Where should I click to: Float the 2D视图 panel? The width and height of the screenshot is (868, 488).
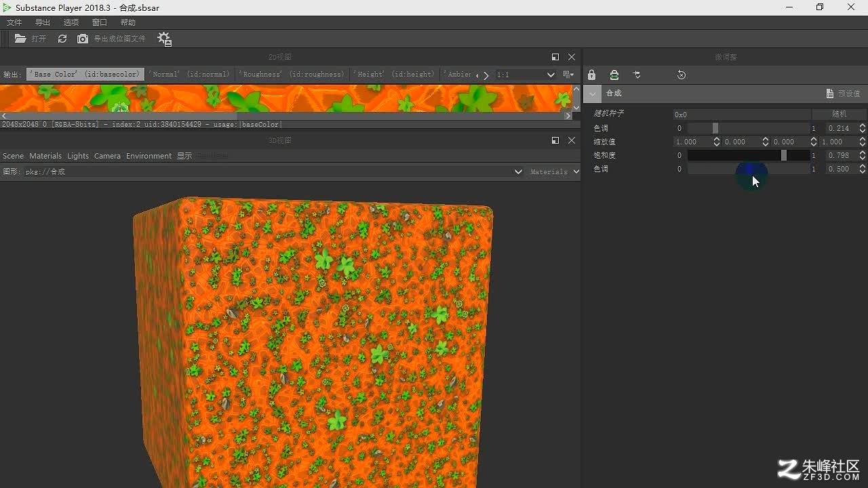pyautogui.click(x=555, y=57)
